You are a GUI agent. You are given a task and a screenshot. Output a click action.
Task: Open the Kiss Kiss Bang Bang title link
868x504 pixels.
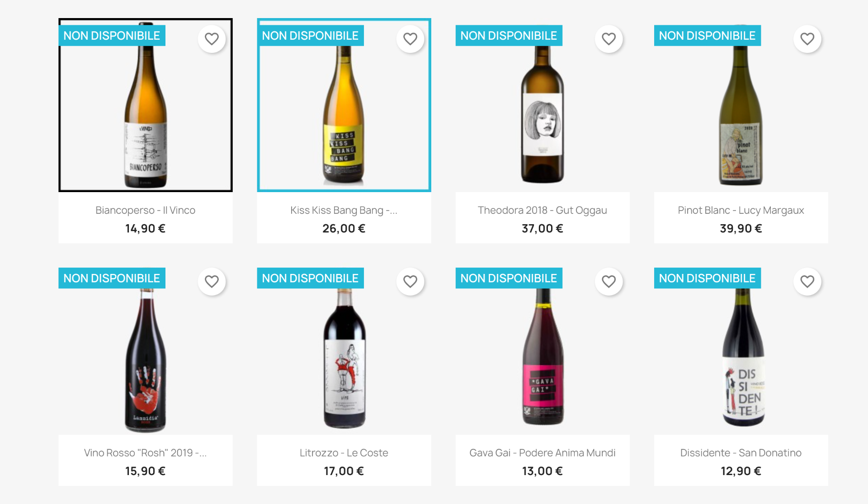(344, 210)
